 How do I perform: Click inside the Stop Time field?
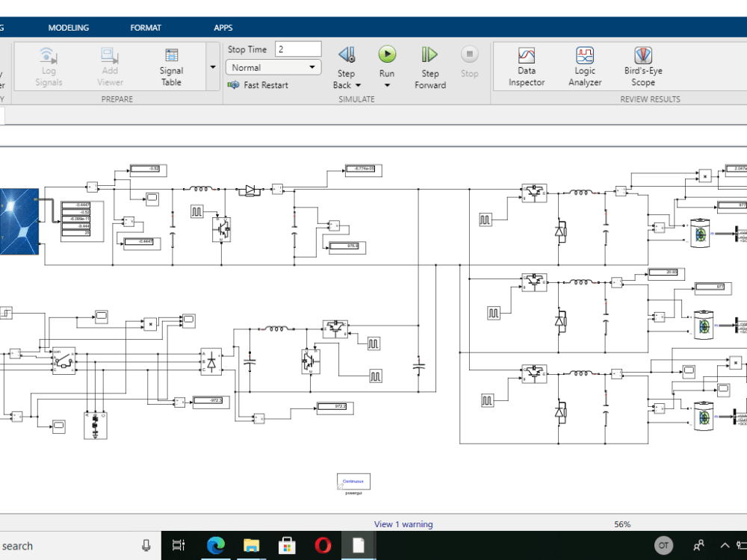coord(297,49)
